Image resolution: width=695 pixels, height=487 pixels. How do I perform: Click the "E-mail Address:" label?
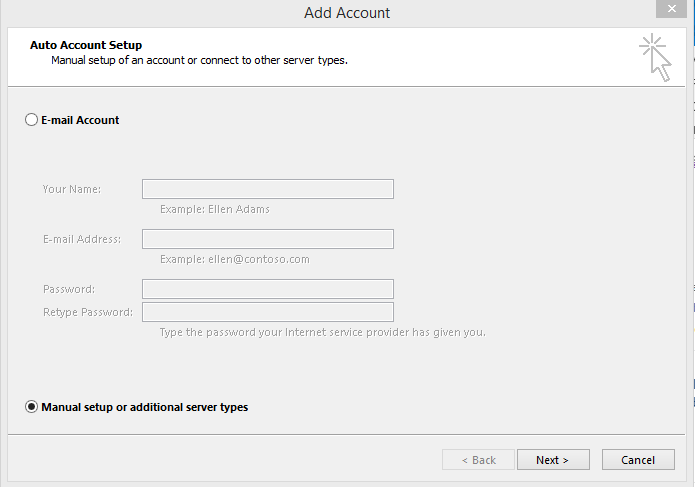82,239
